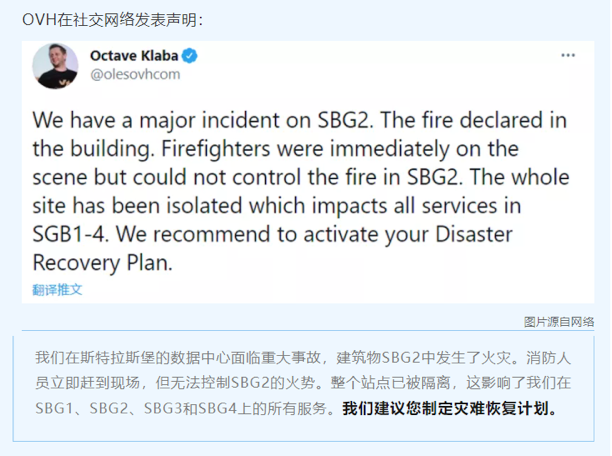Click the bold 我们建议您制定灾难恢复计划 text

[x=449, y=408]
